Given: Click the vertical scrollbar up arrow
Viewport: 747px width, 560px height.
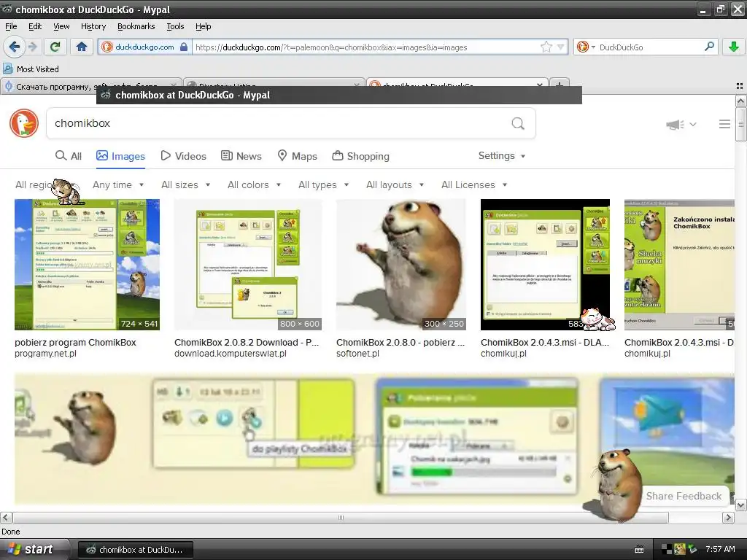Looking at the screenshot, I should 740,101.
